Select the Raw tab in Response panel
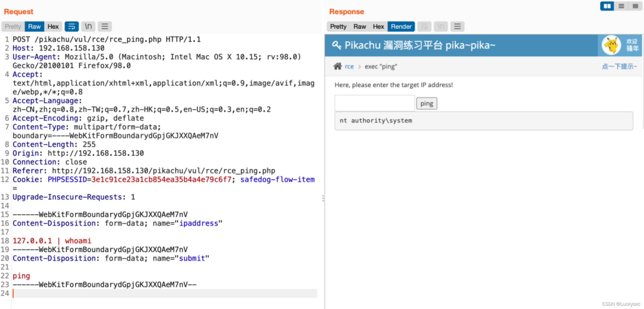Image resolution: width=644 pixels, height=309 pixels. pyautogui.click(x=360, y=26)
